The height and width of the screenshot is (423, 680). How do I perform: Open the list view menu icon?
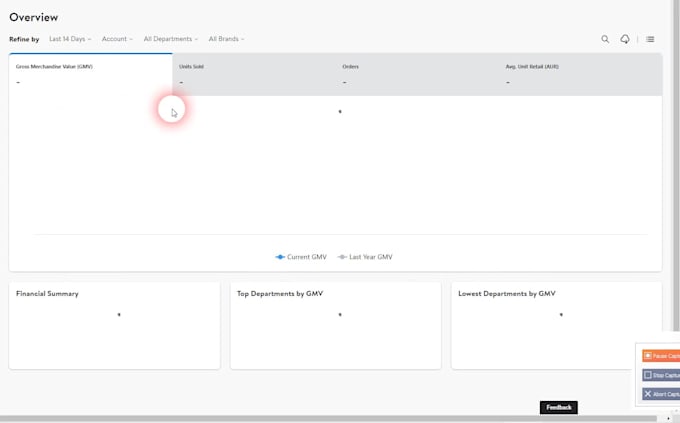point(650,39)
